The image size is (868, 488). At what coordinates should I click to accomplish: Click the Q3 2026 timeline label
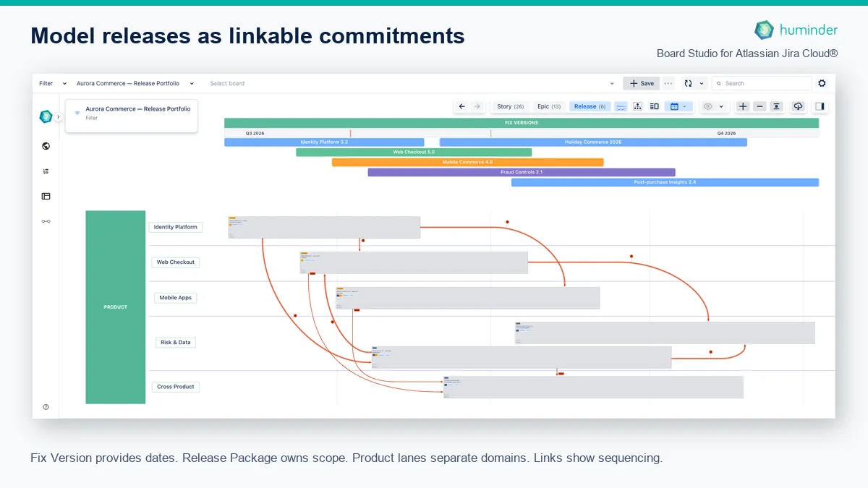coord(255,134)
